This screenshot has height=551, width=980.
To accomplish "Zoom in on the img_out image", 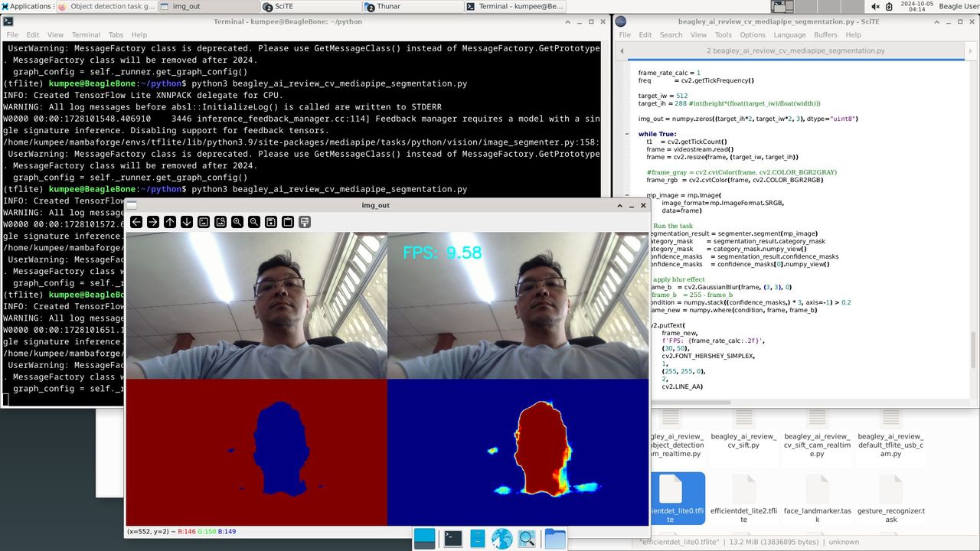I will (237, 222).
